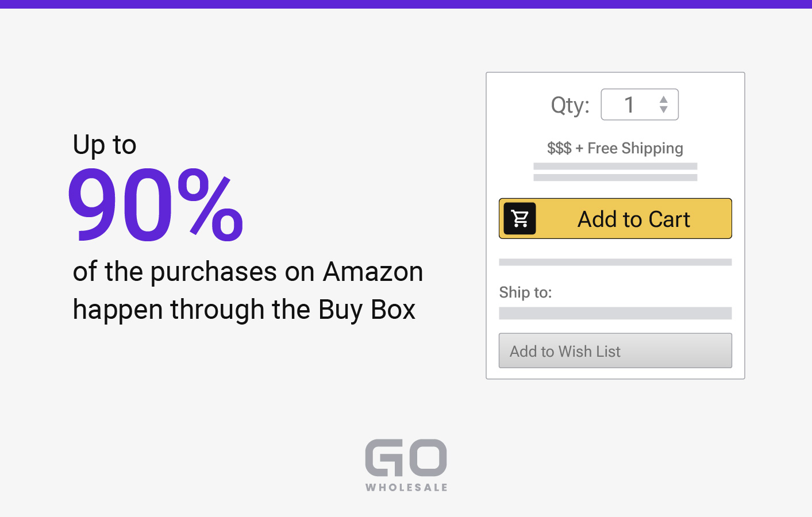Click the 'Up to' heading text
Image resolution: width=812 pixels, height=517 pixels.
point(105,145)
